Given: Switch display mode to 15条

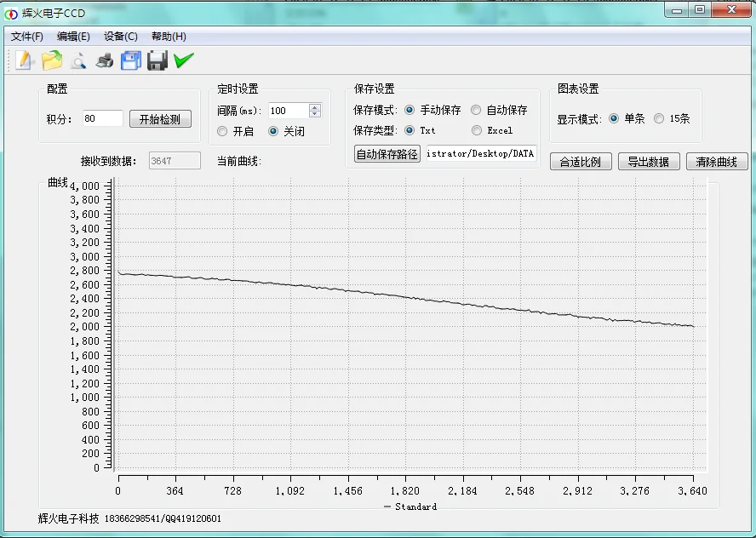Looking at the screenshot, I should (x=659, y=119).
